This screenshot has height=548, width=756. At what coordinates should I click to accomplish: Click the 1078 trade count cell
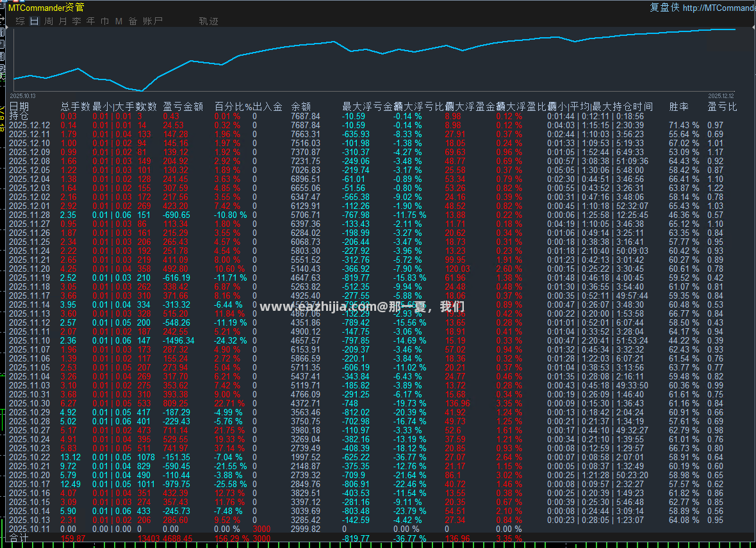tap(146, 458)
